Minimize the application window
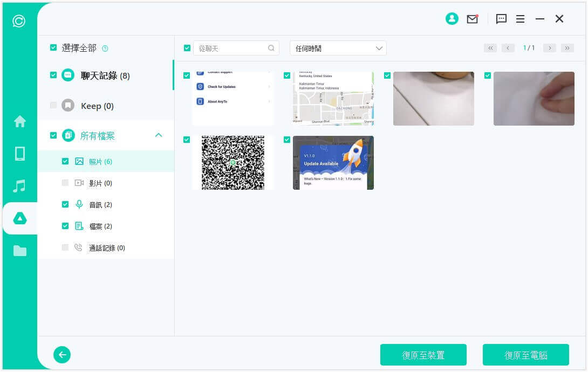This screenshot has height=372, width=588. (539, 19)
